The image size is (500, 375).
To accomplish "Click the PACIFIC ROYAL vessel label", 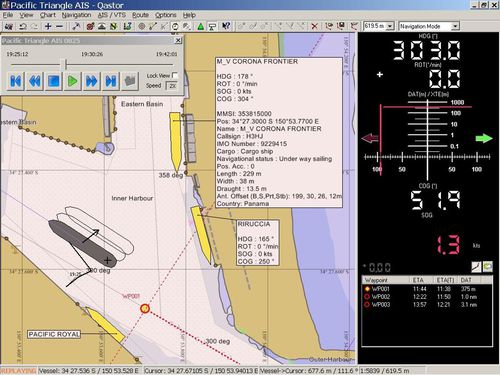I will point(54,334).
